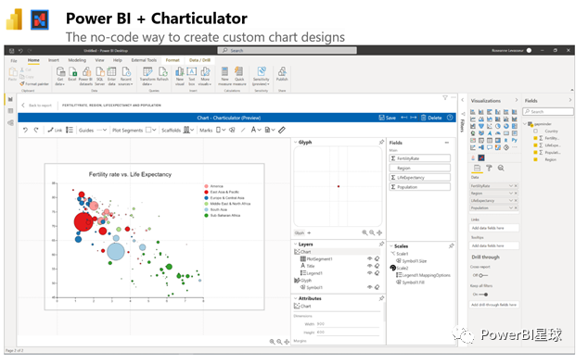Click the Search box in Fields pane

tap(548, 111)
